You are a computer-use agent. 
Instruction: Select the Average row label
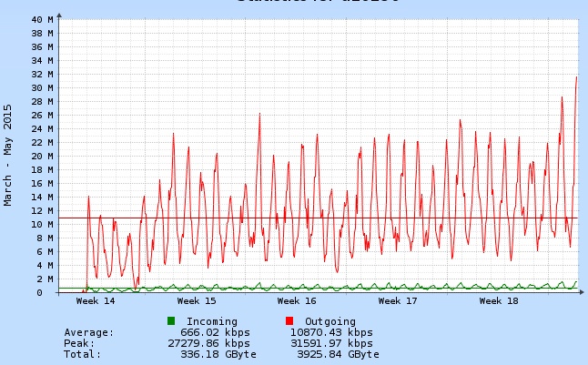point(89,332)
